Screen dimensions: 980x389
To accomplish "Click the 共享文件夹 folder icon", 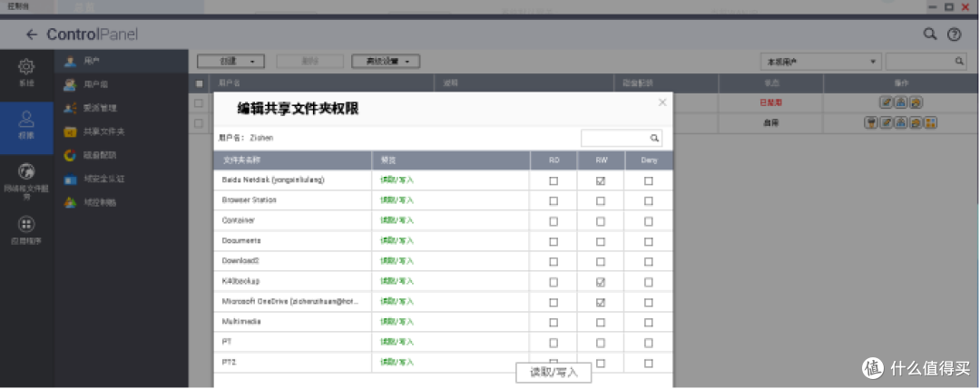I will pyautogui.click(x=71, y=131).
